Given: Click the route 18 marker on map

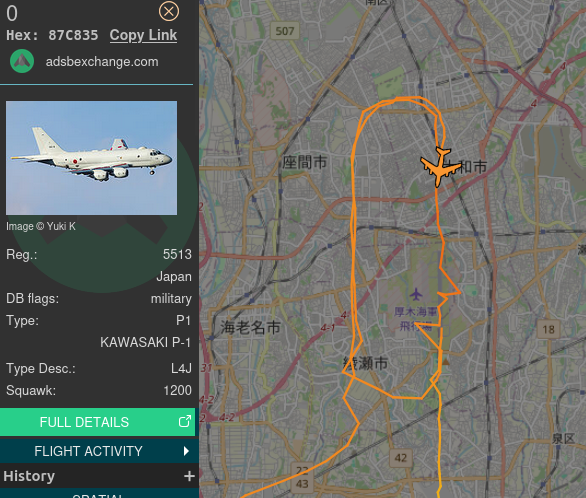Looking at the screenshot, I should pos(548,329).
